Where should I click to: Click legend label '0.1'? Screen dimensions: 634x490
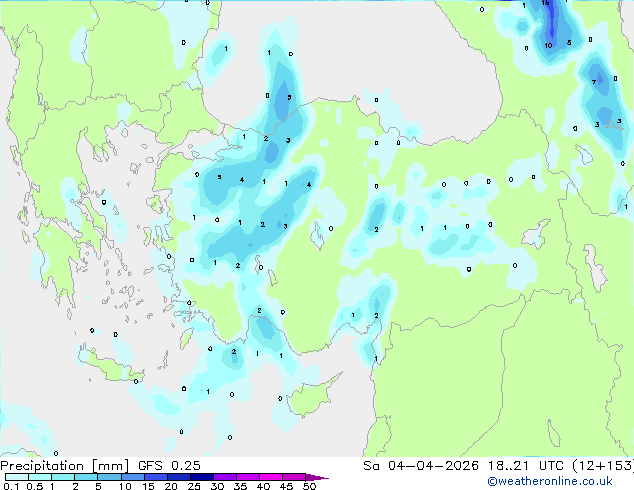pyautogui.click(x=11, y=486)
